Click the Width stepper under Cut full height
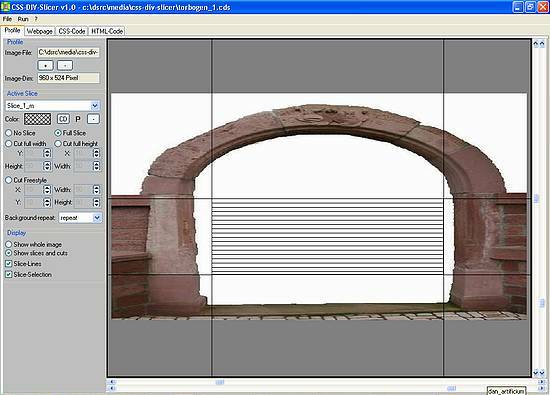 pyautogui.click(x=96, y=166)
